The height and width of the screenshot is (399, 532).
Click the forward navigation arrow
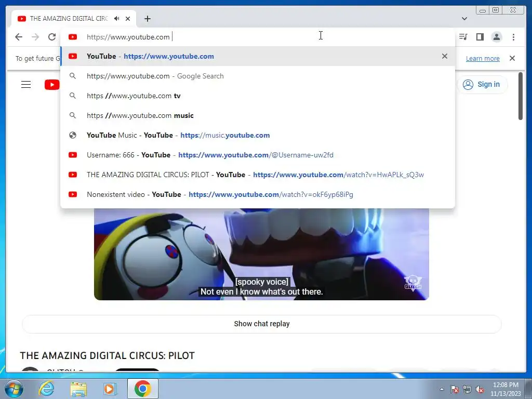click(x=35, y=37)
